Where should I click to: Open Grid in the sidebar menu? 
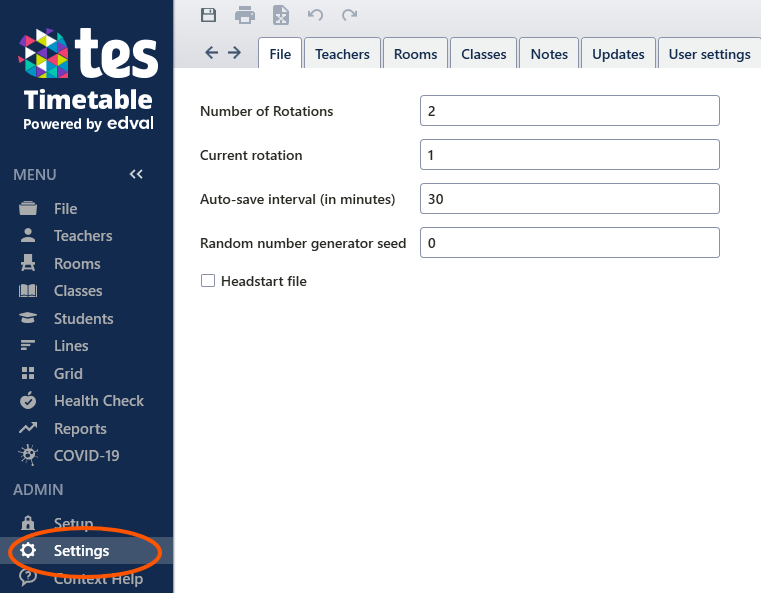click(68, 373)
